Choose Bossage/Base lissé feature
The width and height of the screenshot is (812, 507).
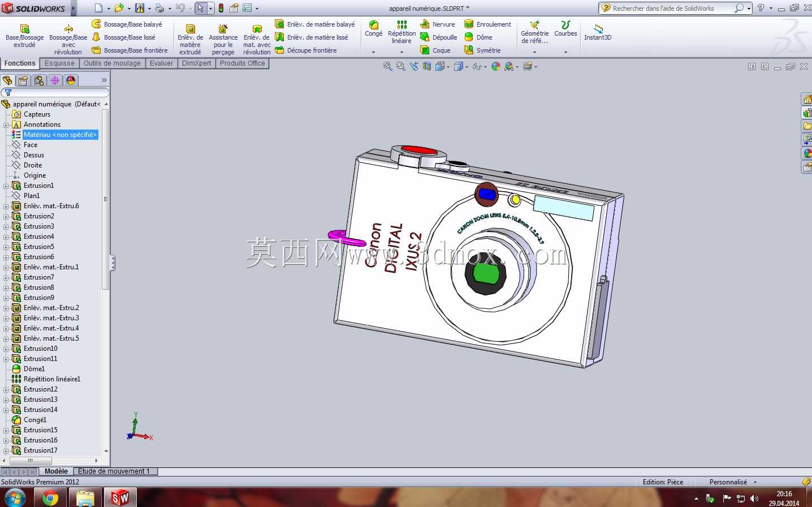pyautogui.click(x=124, y=37)
